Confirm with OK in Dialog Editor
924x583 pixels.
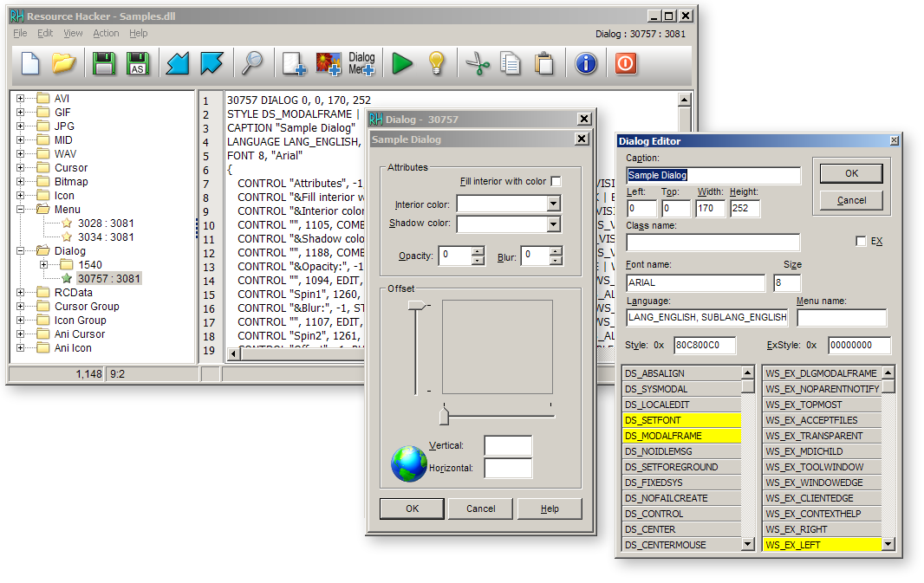click(x=851, y=173)
